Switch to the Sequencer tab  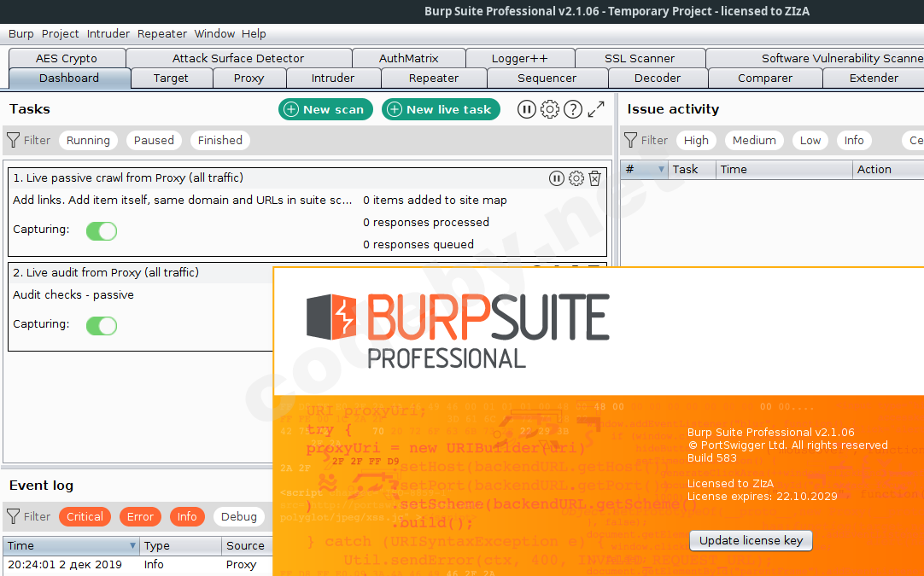[547, 79]
